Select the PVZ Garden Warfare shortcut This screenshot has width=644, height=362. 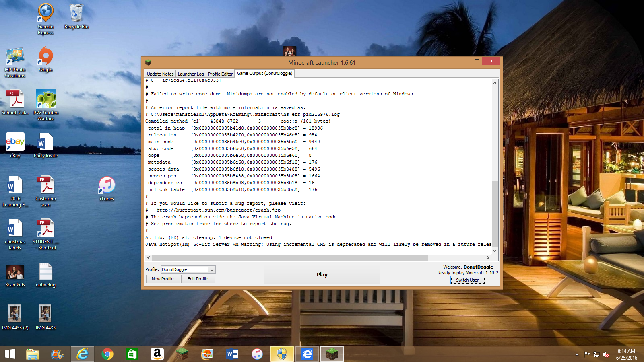pos(45,105)
